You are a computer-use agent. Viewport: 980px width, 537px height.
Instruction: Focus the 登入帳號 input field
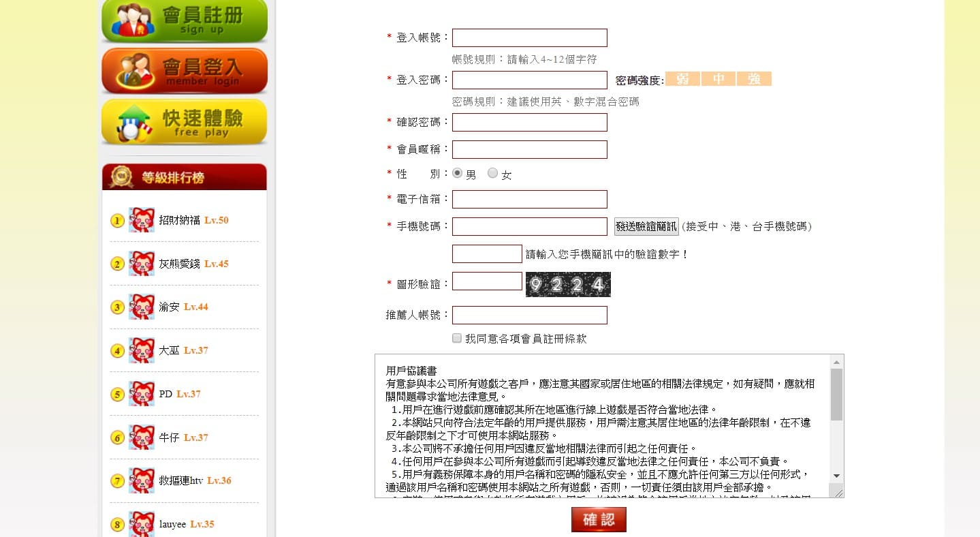530,37
